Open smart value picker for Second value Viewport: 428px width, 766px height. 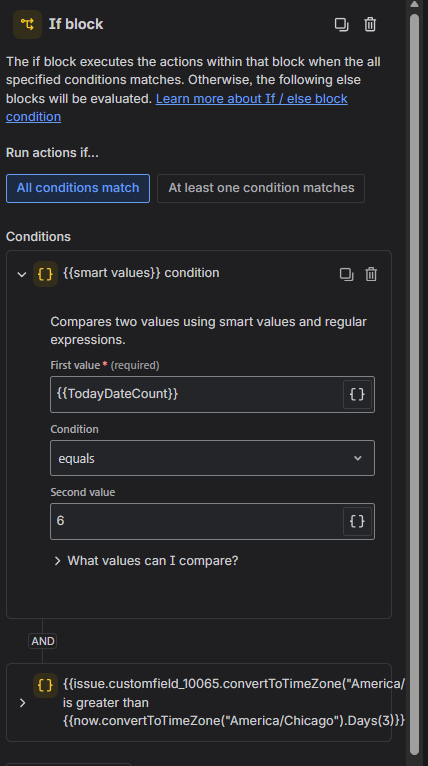coord(357,521)
